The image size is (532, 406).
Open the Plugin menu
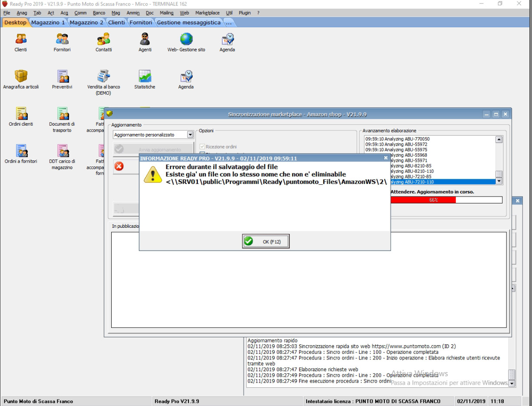pyautogui.click(x=245, y=13)
